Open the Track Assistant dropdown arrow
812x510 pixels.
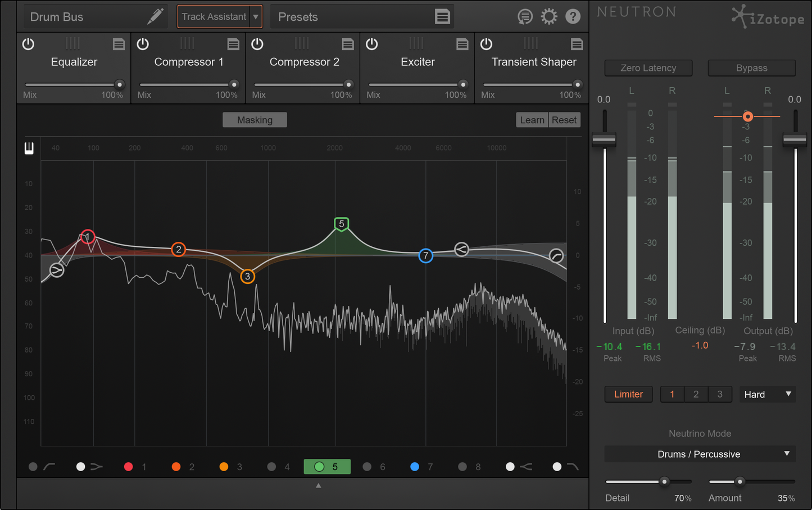point(256,17)
